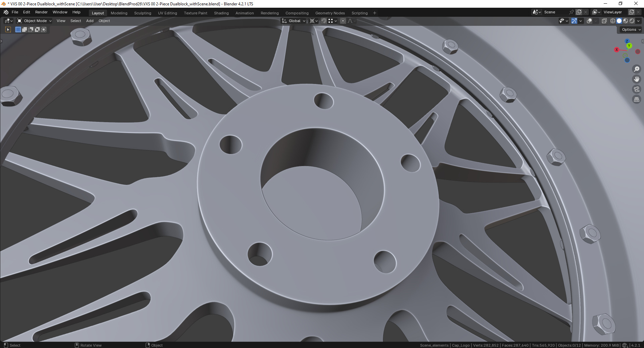Switch to the Modeling workspace tab

119,13
